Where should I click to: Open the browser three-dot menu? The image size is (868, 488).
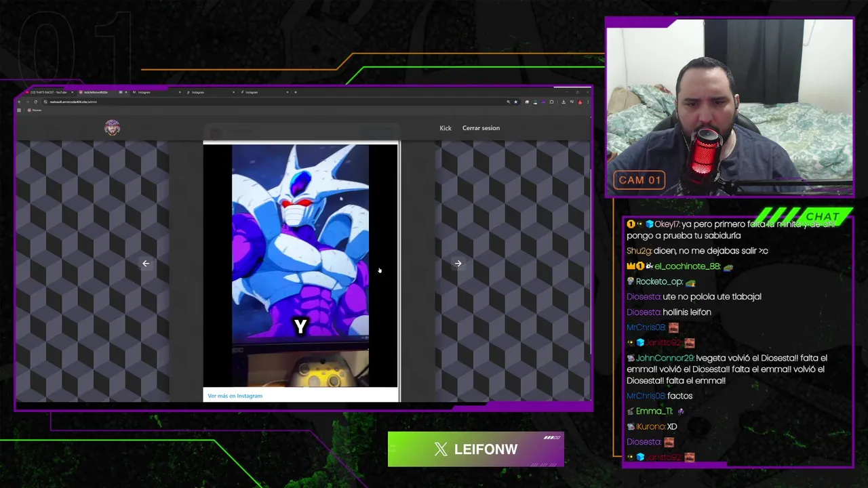click(x=588, y=102)
